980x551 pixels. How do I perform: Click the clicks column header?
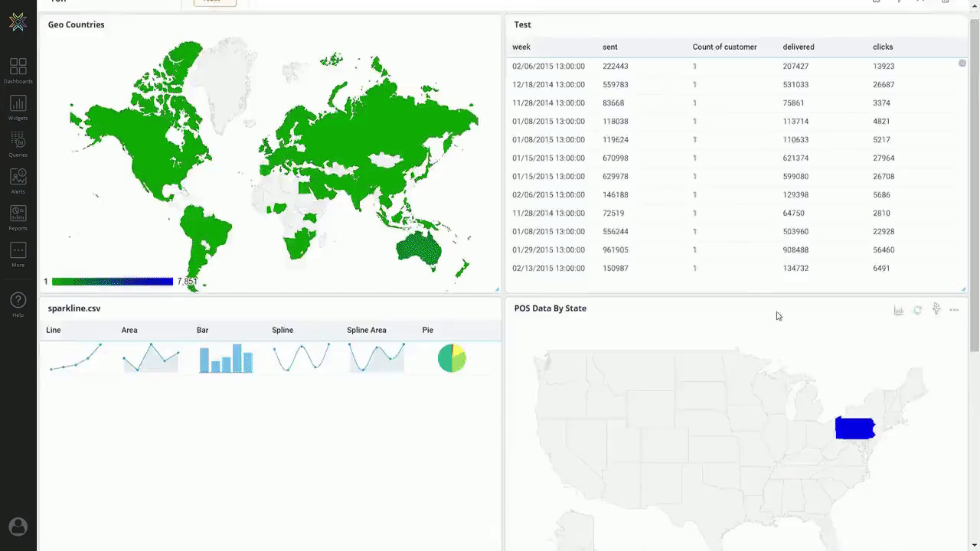[x=882, y=47]
